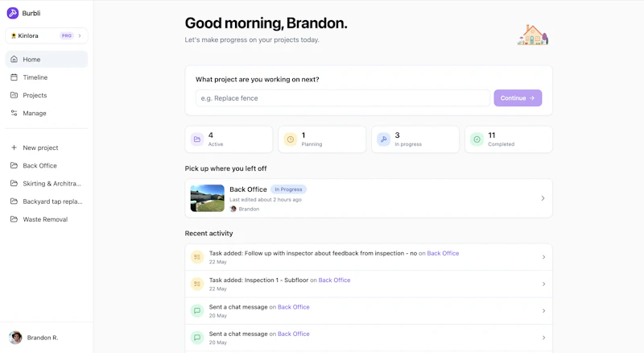The width and height of the screenshot is (644, 353).
Task: Open Backyard tap repla... project
Action: (x=47, y=201)
